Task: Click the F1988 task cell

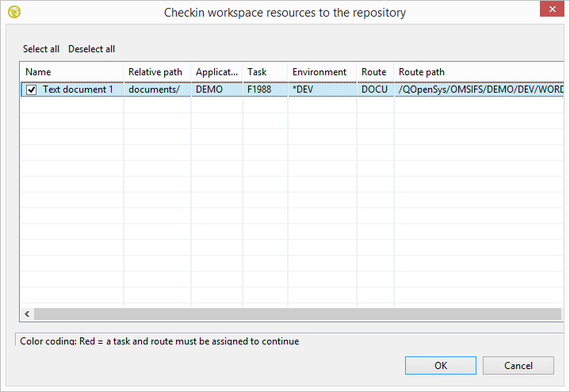Action: [259, 89]
